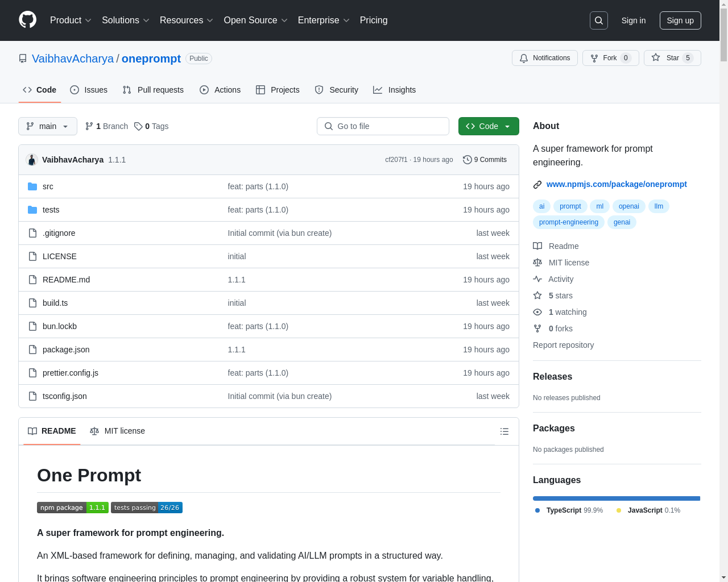The image size is (728, 582).
Task: Star the oneprompt repository
Action: click(672, 58)
